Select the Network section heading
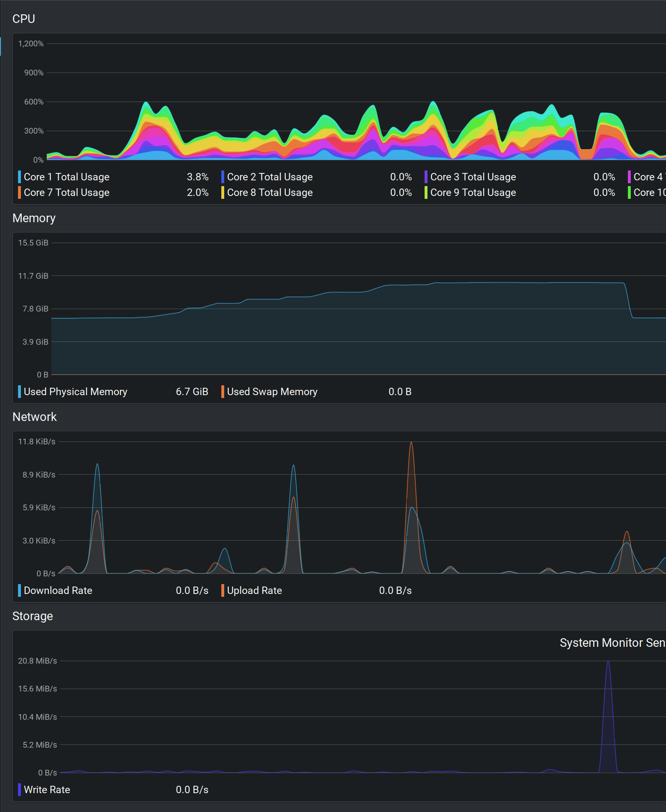Screen dimensions: 666x812 coord(34,417)
